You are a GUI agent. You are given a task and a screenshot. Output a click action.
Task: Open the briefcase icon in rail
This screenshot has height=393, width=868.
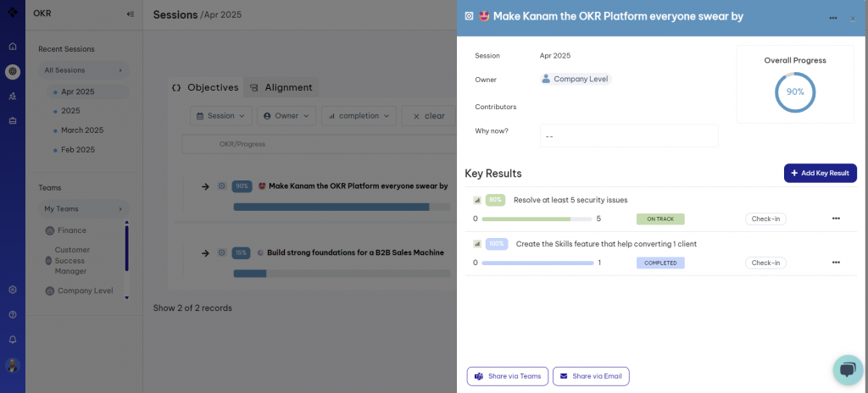pos(12,120)
